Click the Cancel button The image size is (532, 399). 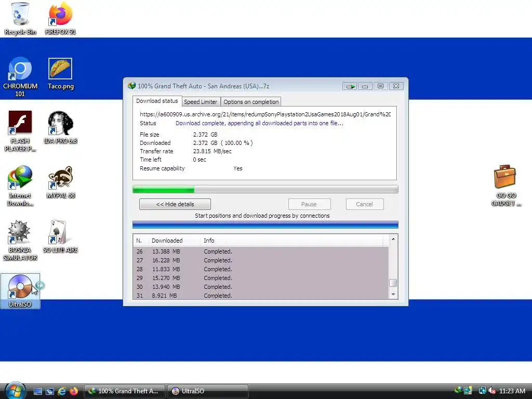tap(364, 204)
